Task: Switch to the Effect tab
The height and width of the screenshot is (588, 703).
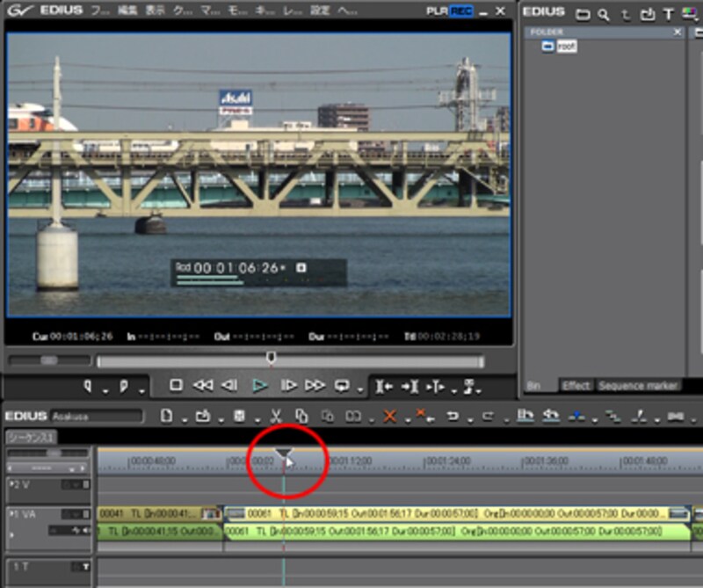Action: click(x=576, y=386)
